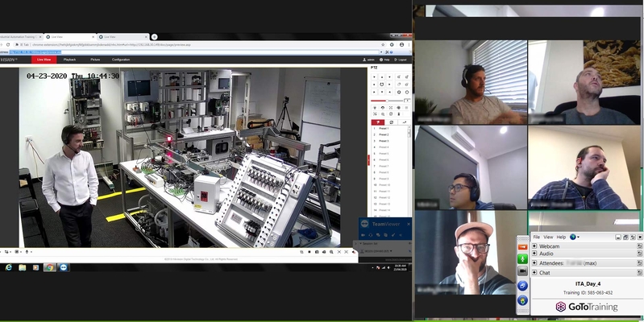Switch to the second Live View browser tab
The width and height of the screenshot is (644, 322).
(x=123, y=37)
